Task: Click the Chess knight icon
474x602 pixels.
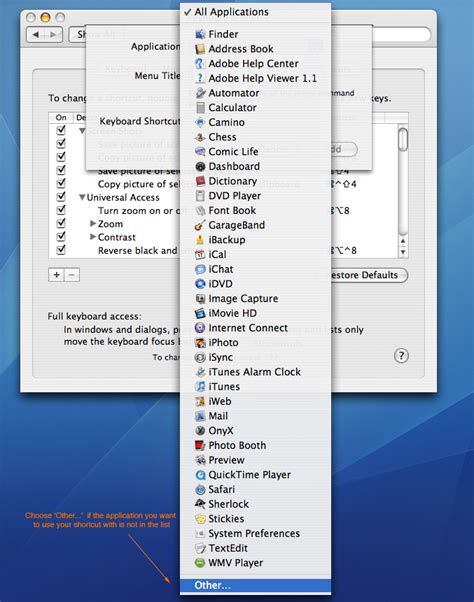Action: coord(200,137)
